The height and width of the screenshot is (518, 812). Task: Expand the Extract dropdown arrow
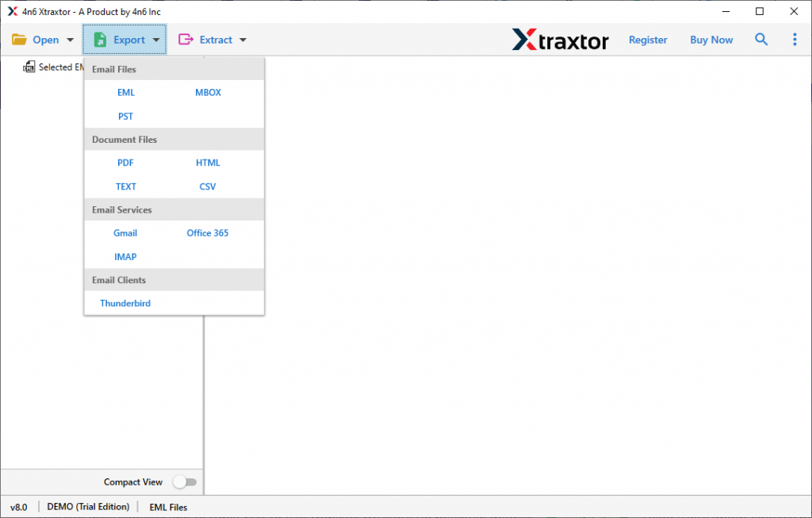click(x=243, y=40)
